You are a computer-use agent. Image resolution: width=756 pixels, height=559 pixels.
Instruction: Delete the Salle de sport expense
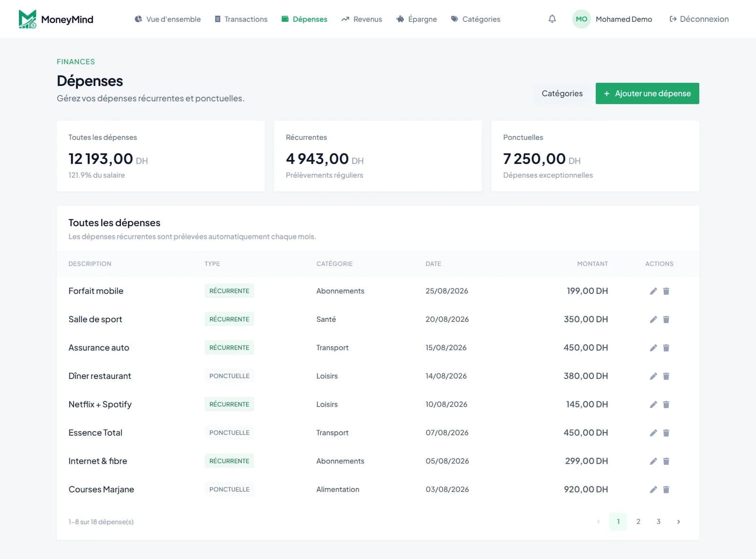point(666,319)
